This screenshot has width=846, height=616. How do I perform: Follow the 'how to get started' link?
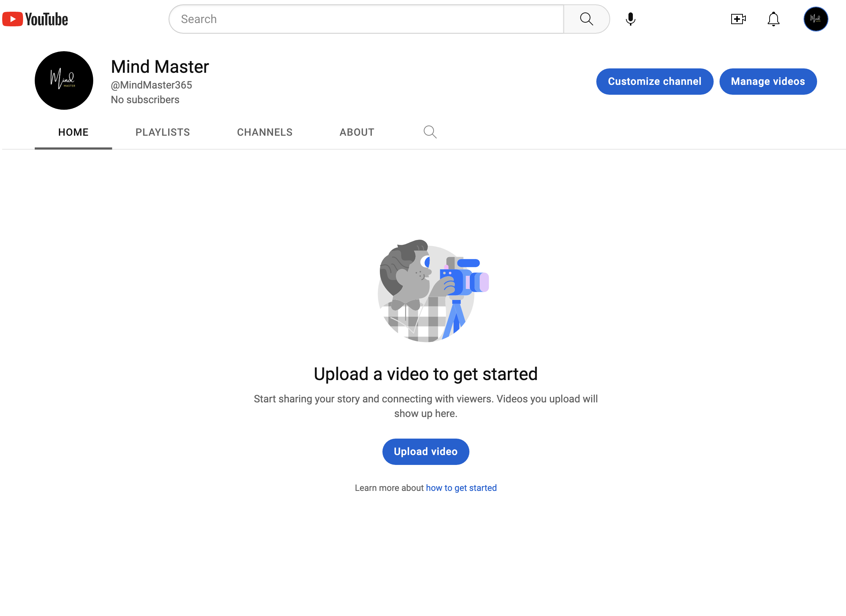tap(461, 488)
